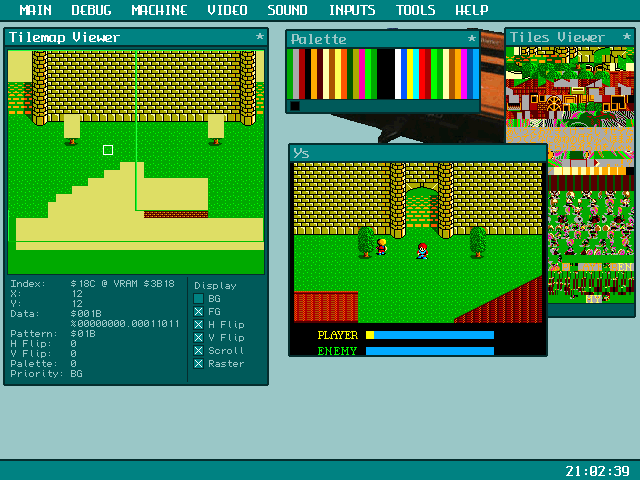Select the Tilemap Viewer title bar
The width and height of the screenshot is (640, 480).
point(136,37)
